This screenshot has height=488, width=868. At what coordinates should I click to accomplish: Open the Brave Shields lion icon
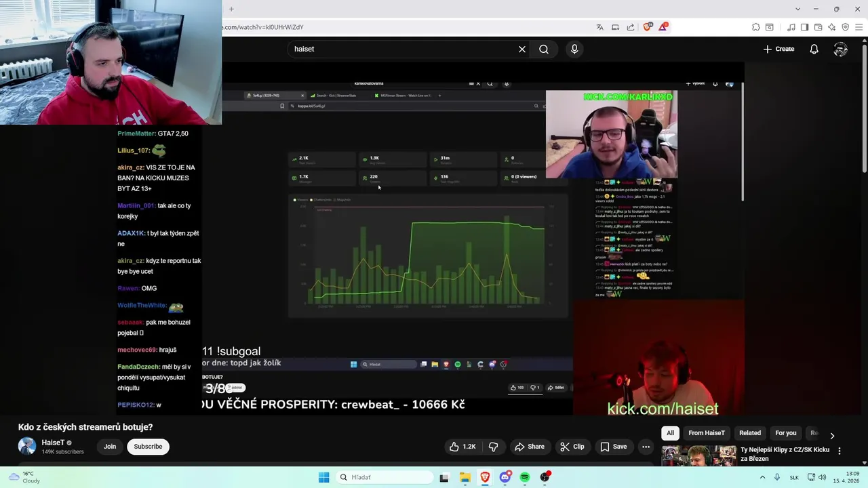point(648,27)
